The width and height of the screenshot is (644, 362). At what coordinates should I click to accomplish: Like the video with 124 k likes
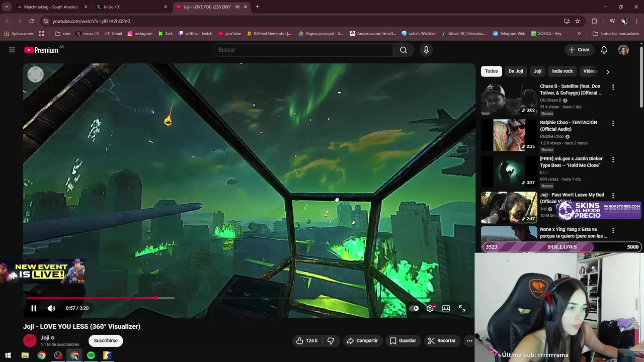point(306,340)
